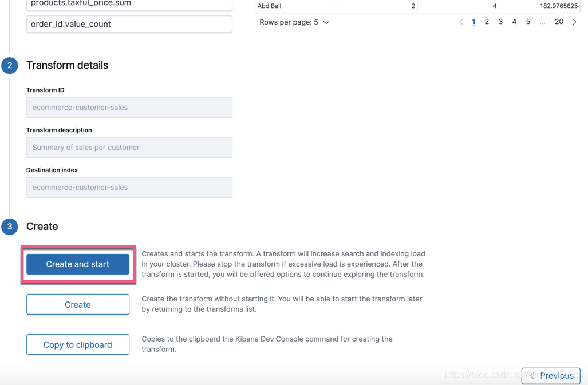This screenshot has width=588, height=385.
Task: Click the Transform description input field
Action: [129, 148]
